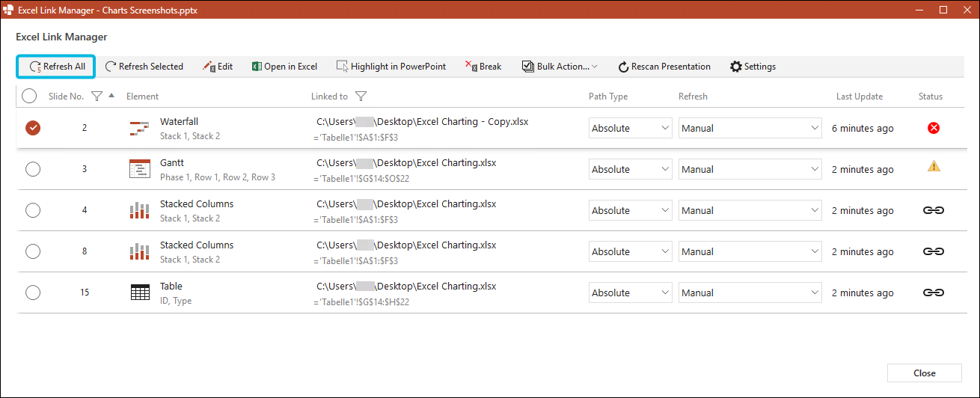980x398 pixels.
Task: Open Path Type dropdown for slide 8 row
Action: click(x=631, y=251)
